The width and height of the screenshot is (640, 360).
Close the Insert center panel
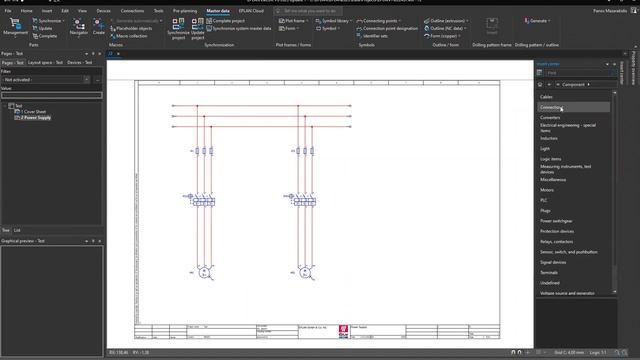click(614, 64)
